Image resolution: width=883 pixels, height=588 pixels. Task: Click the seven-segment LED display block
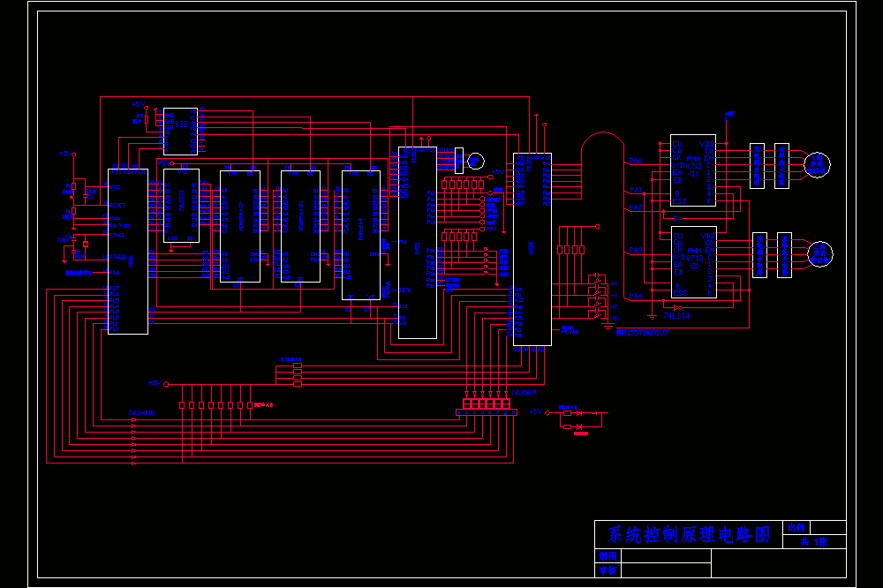486,408
